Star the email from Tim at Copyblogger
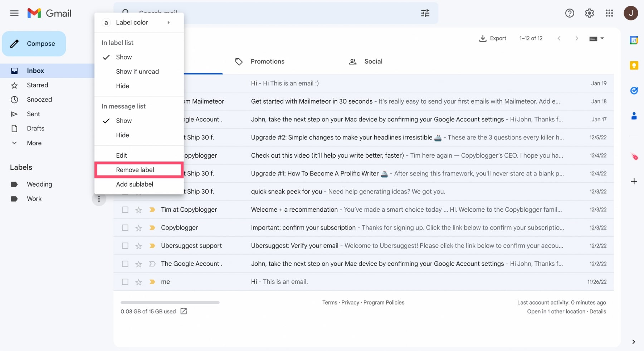 click(x=138, y=210)
